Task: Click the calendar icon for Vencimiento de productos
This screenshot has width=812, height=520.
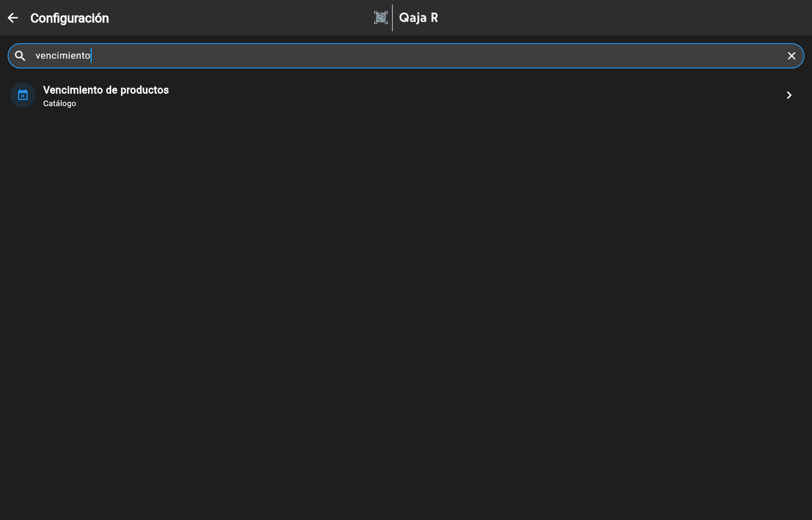Action: click(x=23, y=95)
